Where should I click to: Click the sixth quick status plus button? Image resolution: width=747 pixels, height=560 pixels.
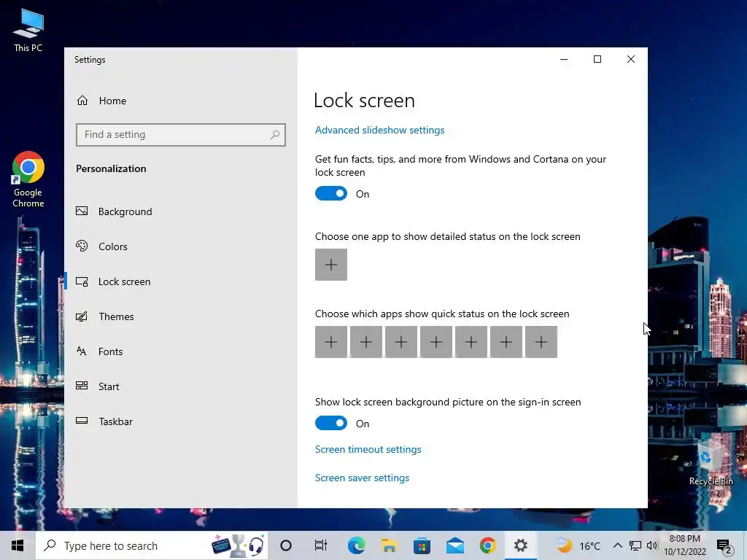point(506,342)
